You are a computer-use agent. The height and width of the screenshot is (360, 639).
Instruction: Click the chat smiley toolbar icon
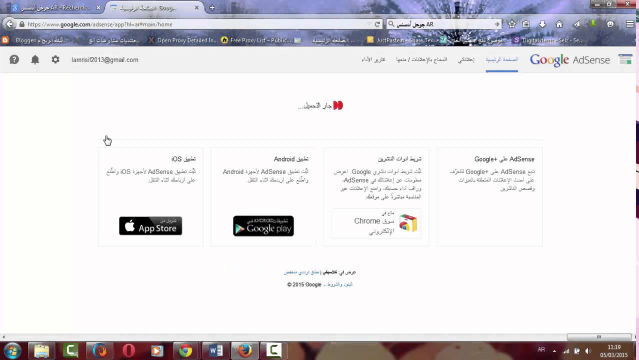[610, 24]
